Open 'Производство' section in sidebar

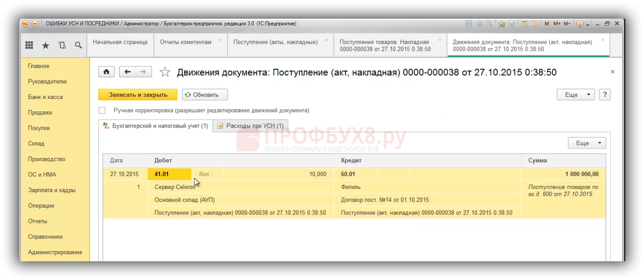(x=46, y=159)
